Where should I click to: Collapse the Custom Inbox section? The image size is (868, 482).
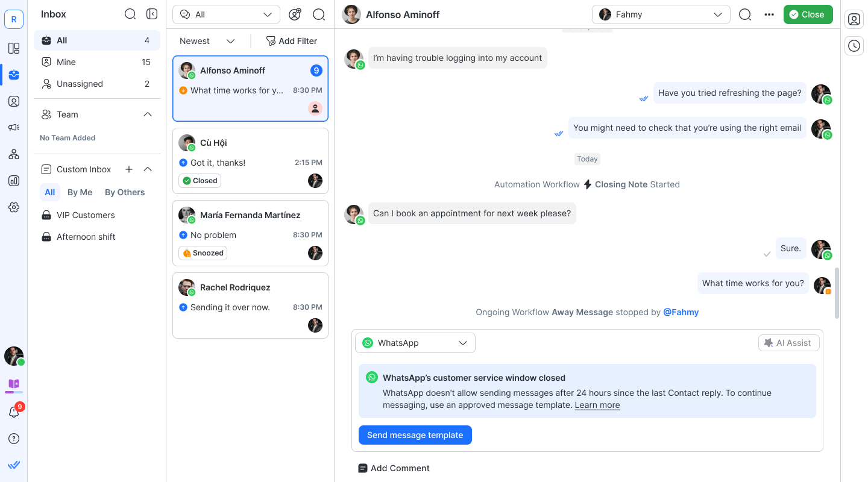tap(148, 169)
